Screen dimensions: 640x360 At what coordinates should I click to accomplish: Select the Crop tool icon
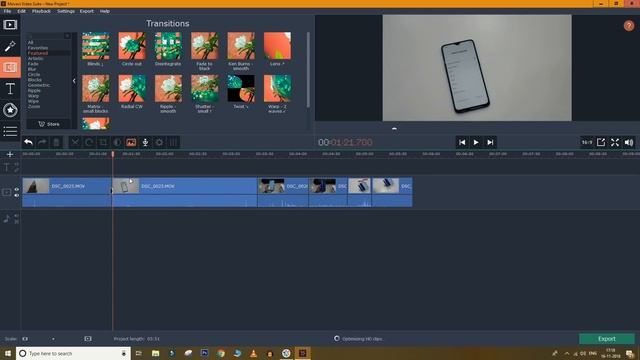(x=103, y=142)
